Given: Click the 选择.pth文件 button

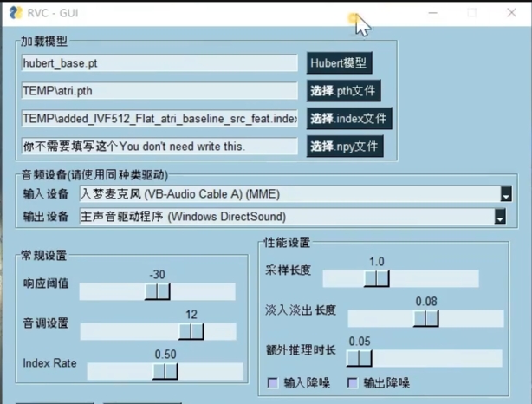Looking at the screenshot, I should (344, 91).
